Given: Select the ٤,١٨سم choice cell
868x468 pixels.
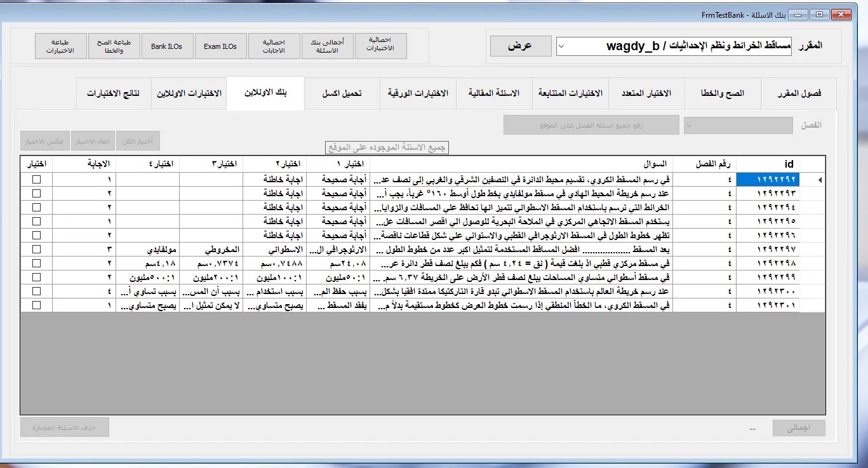Looking at the screenshot, I should click(x=147, y=264).
